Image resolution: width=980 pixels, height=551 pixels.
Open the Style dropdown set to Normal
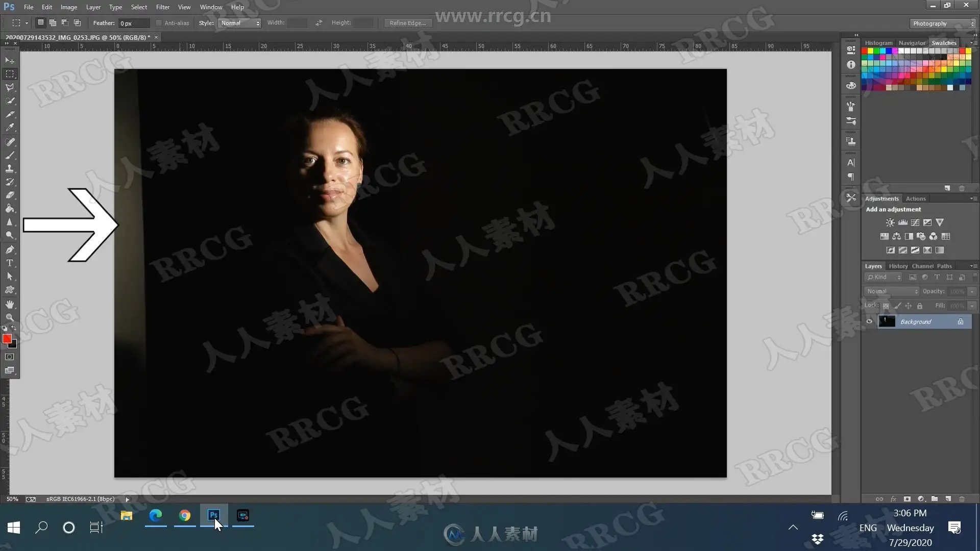pos(240,23)
